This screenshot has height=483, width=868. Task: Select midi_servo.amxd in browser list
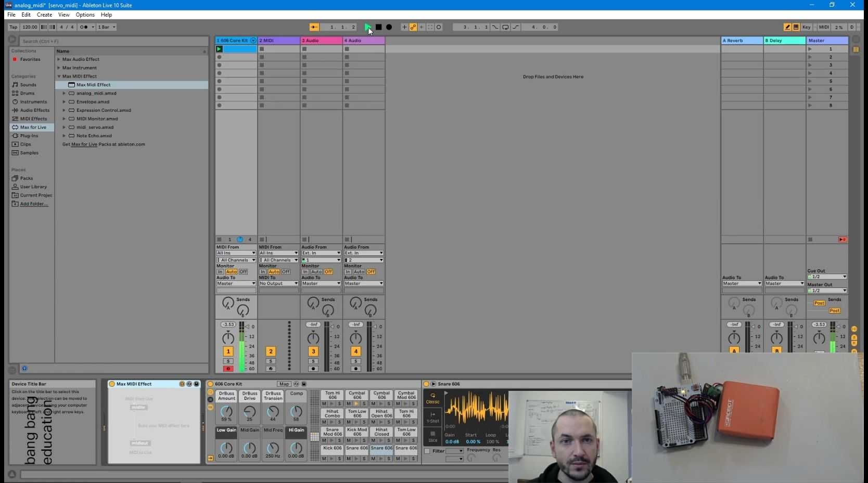95,127
